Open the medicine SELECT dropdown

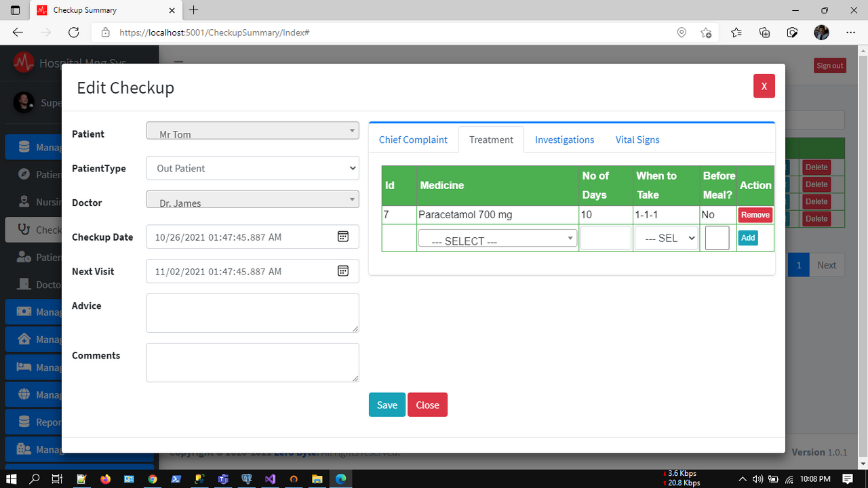(498, 239)
